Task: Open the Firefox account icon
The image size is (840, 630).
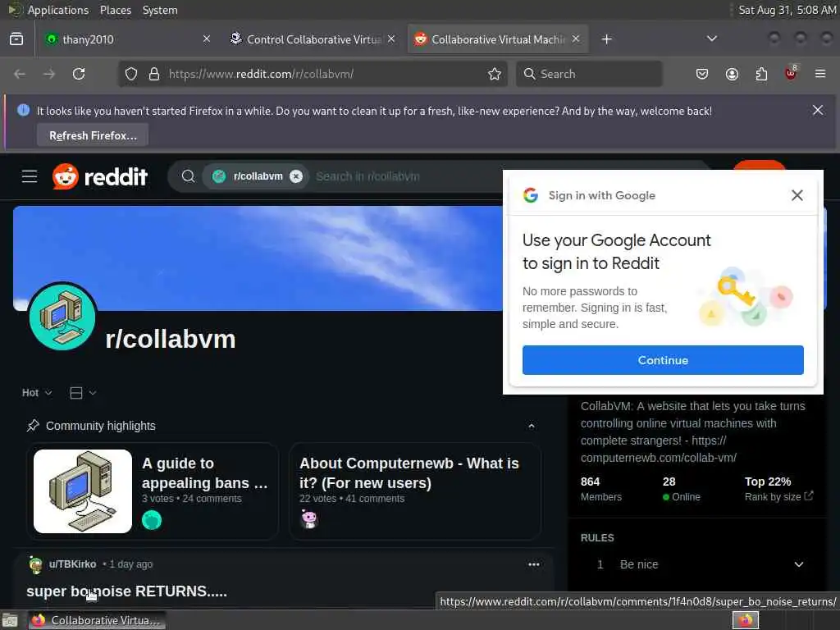Action: [732, 74]
